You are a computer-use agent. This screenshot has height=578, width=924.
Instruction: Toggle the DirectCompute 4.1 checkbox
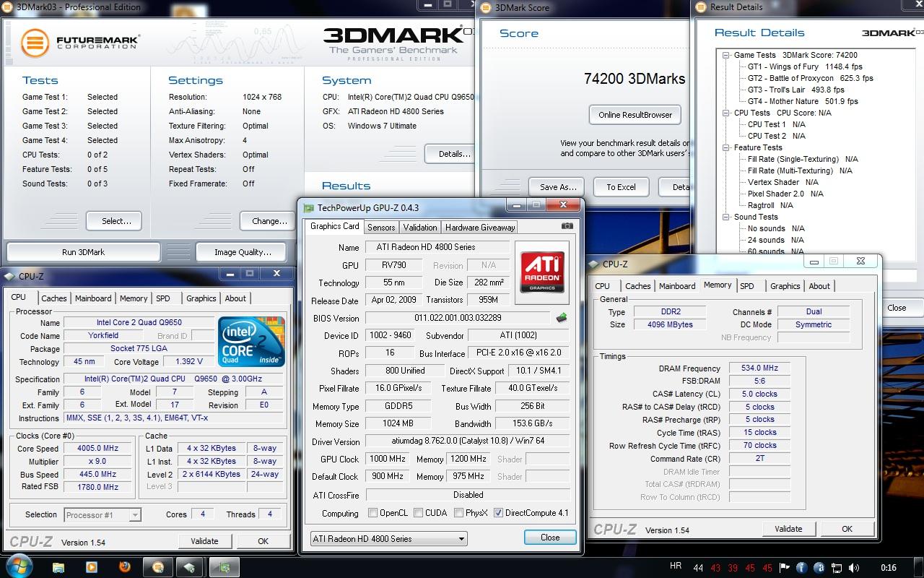[499, 513]
